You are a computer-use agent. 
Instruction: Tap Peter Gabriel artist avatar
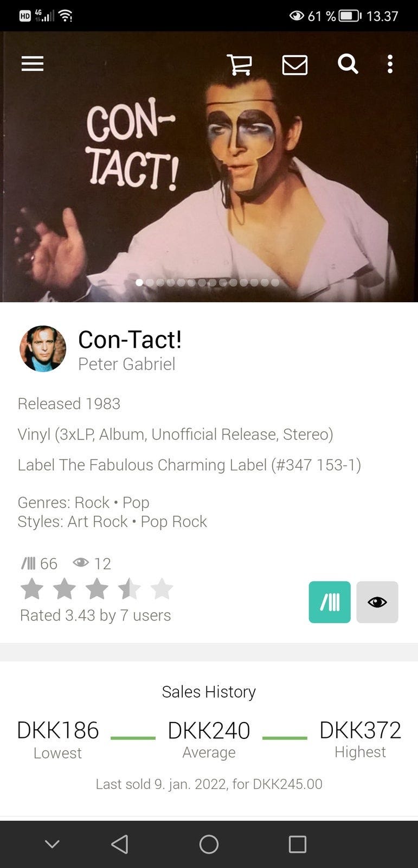click(x=43, y=349)
